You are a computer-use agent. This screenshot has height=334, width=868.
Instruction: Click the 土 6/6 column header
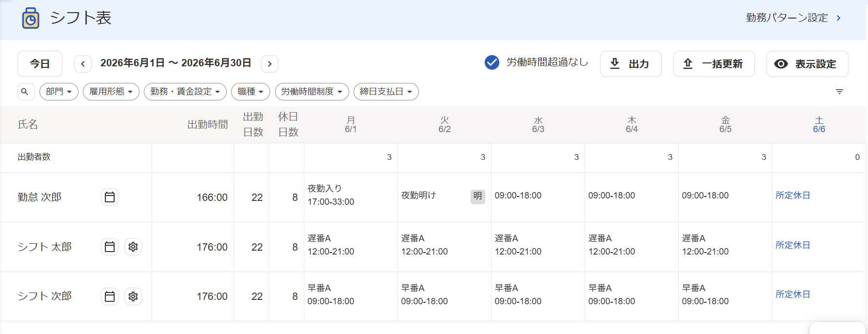[x=819, y=125]
